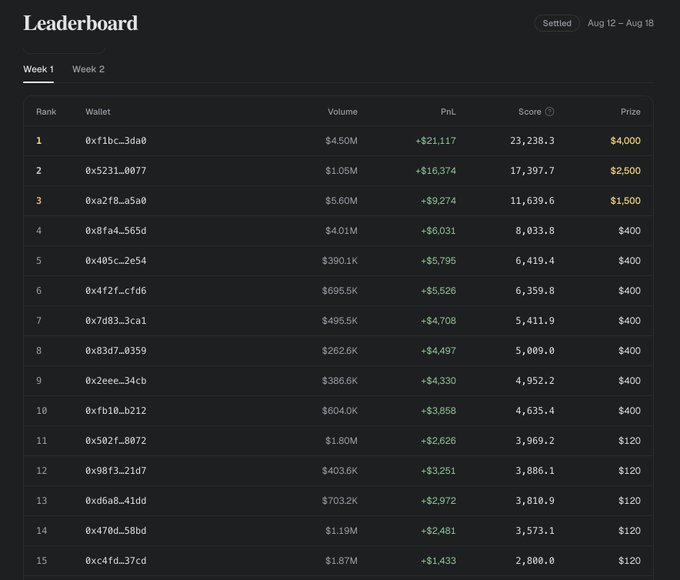The width and height of the screenshot is (680, 580).
Task: Click the 17,397.7 score value
Action: (x=532, y=170)
